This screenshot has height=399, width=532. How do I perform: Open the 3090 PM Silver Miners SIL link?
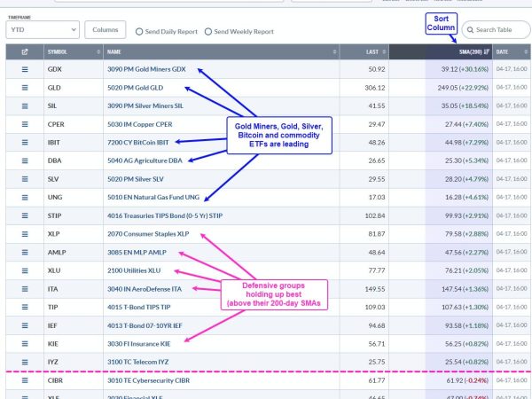point(145,106)
